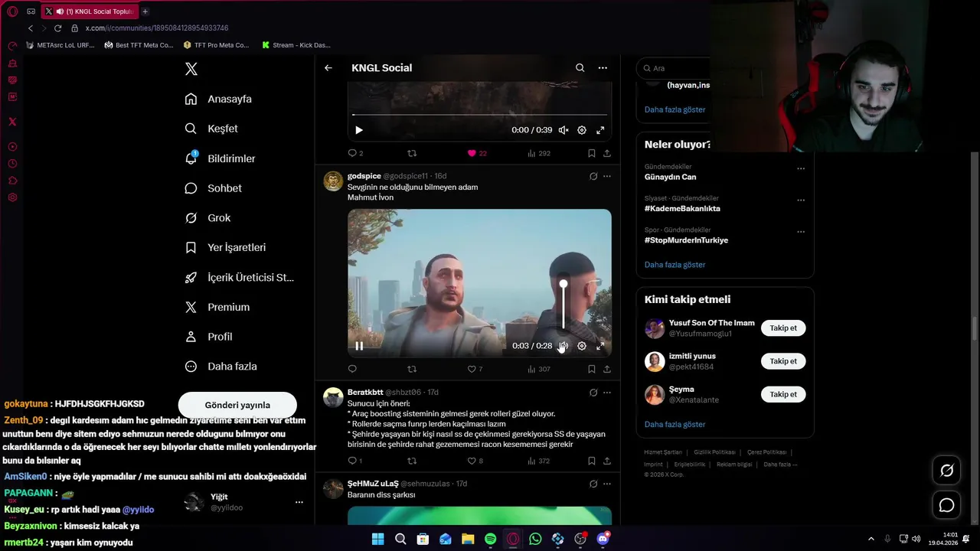The height and width of the screenshot is (551, 980).
Task: Open the X logo home icon
Action: click(x=191, y=69)
